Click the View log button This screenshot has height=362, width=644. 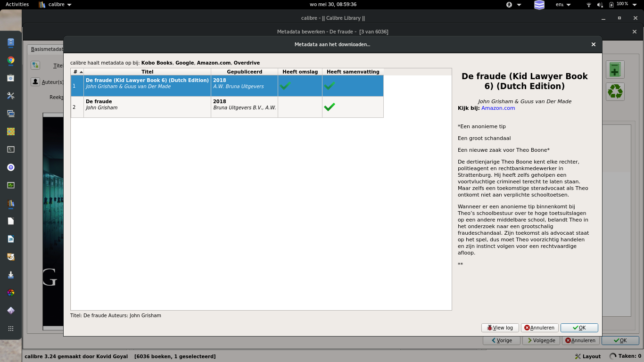pos(500,328)
